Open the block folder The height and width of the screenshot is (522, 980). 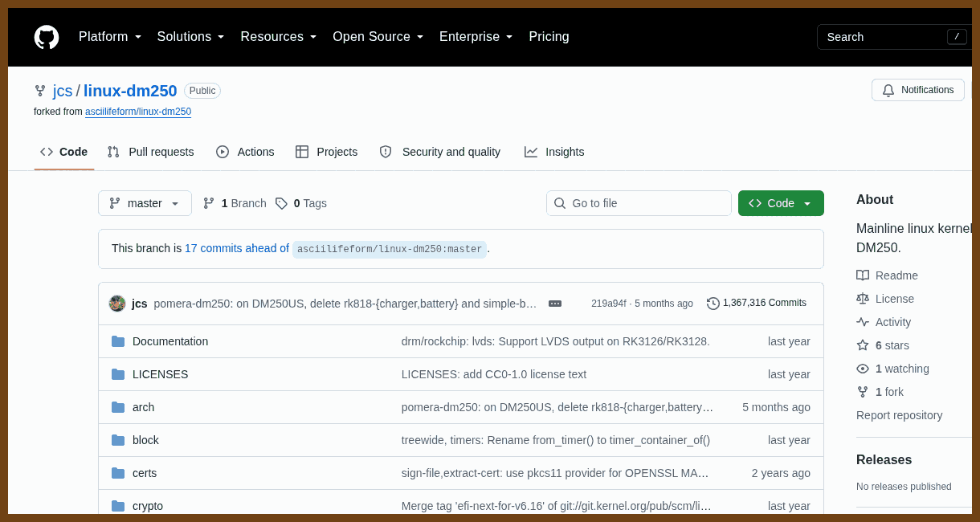145,440
